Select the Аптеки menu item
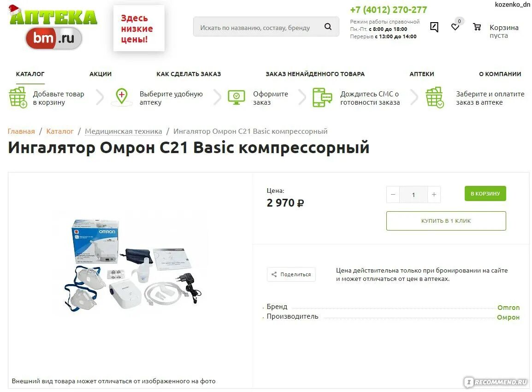 pyautogui.click(x=422, y=74)
